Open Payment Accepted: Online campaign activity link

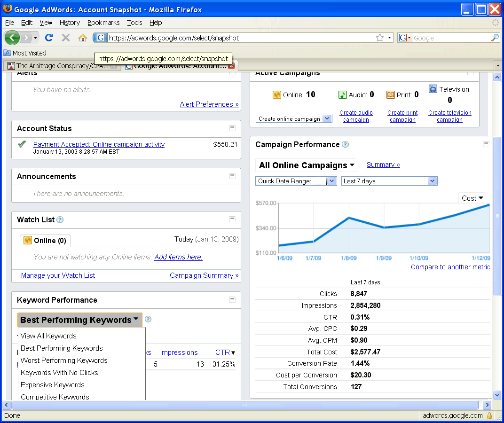99,144
